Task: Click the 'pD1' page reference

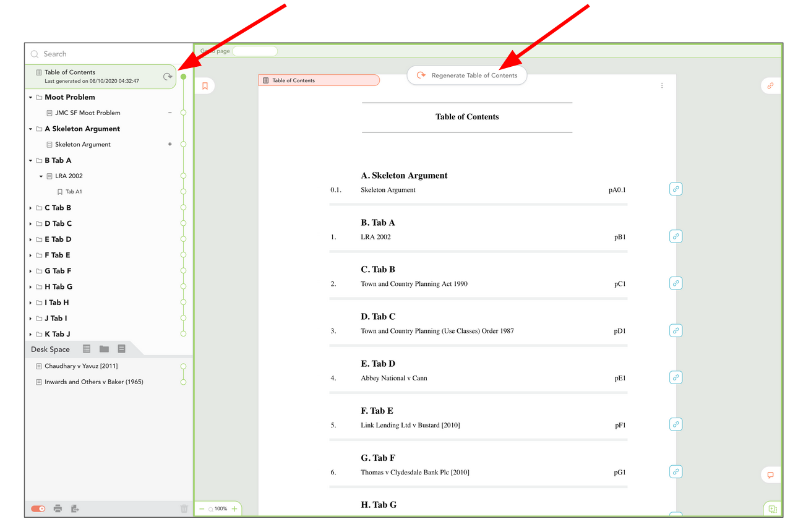Action: coord(620,331)
